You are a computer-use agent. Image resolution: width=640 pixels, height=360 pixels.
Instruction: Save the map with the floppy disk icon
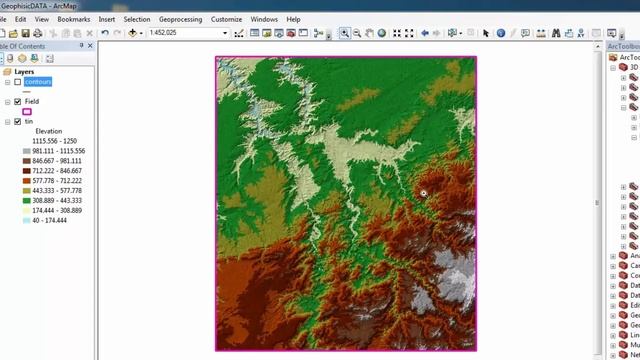click(25, 33)
